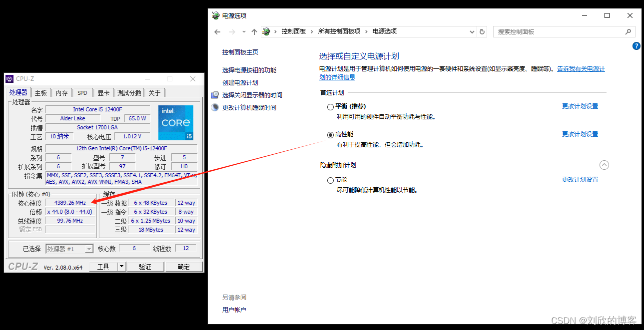Refresh the control panel window
The image size is (644, 330).
482,31
